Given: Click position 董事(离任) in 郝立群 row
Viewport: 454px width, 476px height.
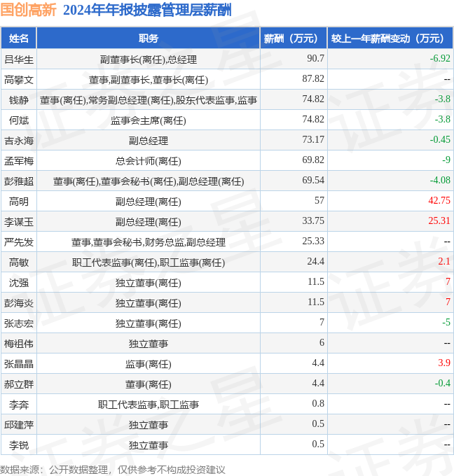Looking at the screenshot, I should (149, 384).
